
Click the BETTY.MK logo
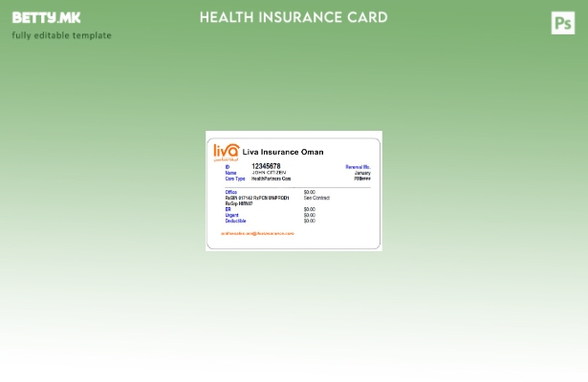[46, 18]
